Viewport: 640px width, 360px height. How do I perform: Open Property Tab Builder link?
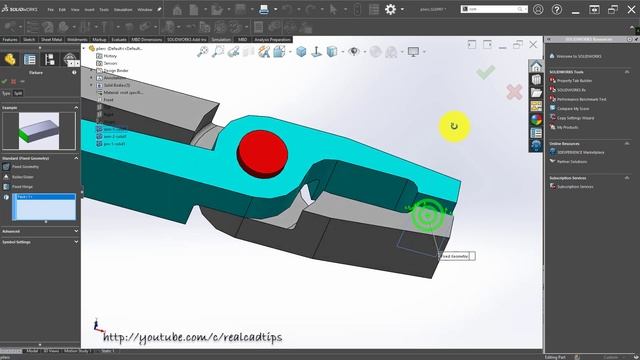click(x=574, y=81)
